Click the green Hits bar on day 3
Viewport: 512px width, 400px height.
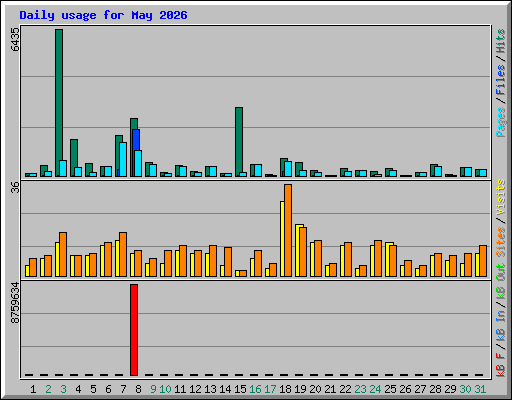click(59, 103)
